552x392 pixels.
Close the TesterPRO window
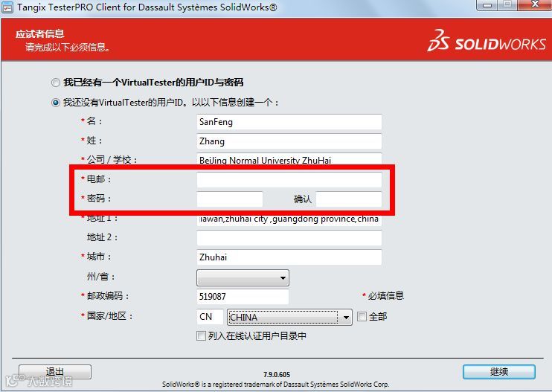[x=535, y=5]
